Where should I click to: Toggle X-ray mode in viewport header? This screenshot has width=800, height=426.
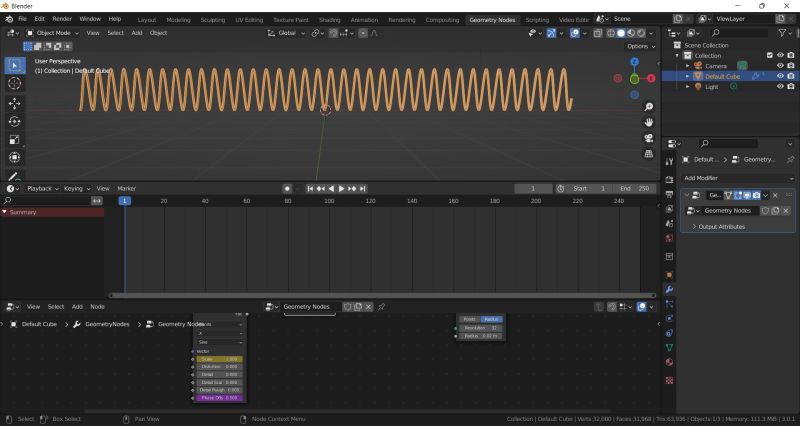click(x=597, y=33)
